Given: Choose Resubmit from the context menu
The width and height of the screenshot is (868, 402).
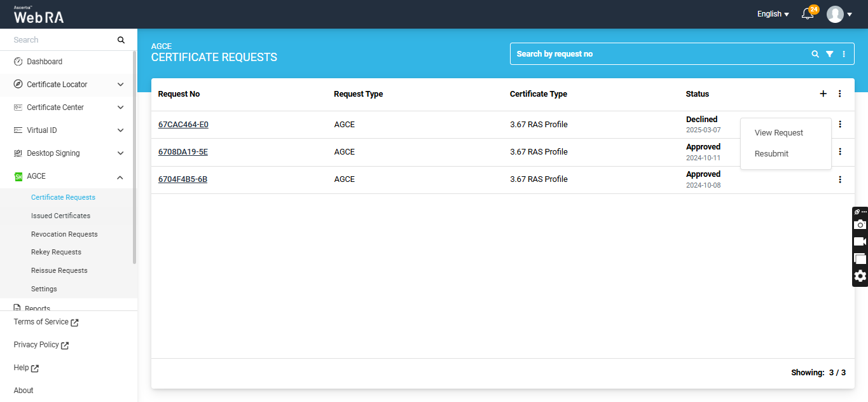Looking at the screenshot, I should 771,154.
